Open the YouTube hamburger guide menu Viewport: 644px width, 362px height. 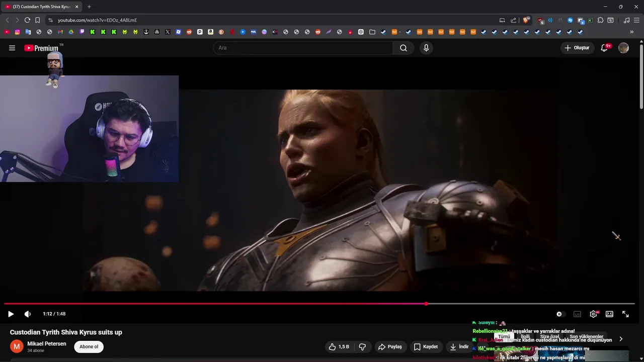[12, 48]
